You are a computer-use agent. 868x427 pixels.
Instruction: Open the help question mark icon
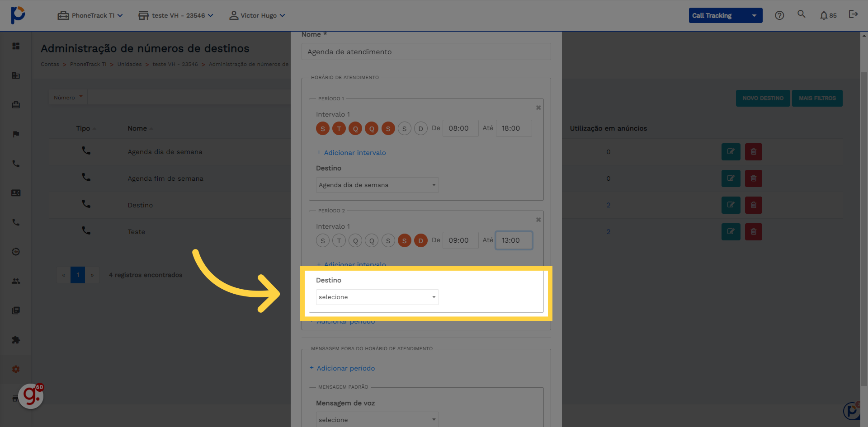pyautogui.click(x=779, y=15)
